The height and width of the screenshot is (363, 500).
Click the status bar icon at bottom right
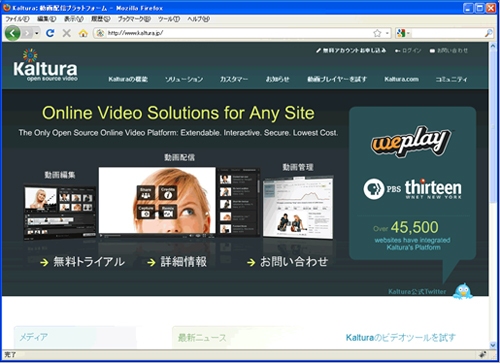[482, 354]
